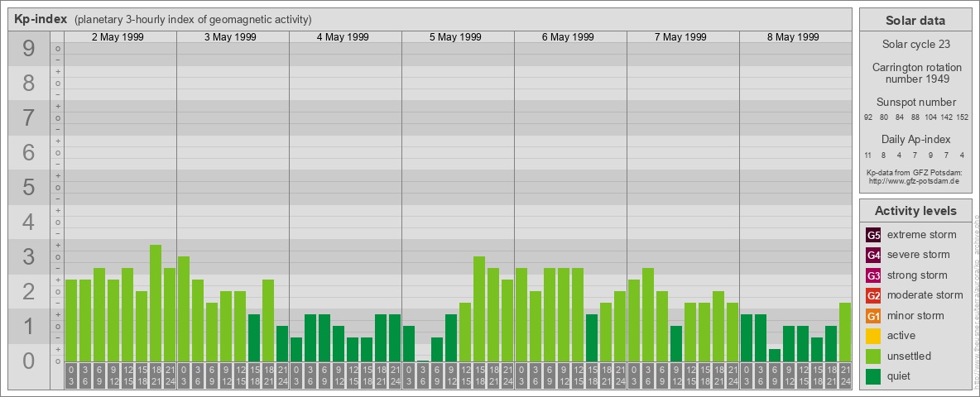980x397 pixels.
Task: Click the 9–12 time label under 6 May 1999
Action: pyautogui.click(x=564, y=376)
